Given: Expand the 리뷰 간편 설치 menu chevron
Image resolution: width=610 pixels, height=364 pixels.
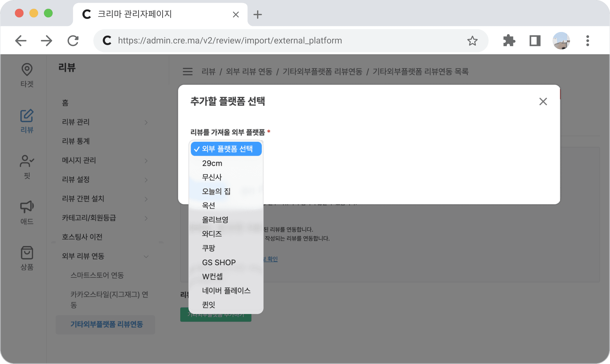Looking at the screenshot, I should [x=146, y=199].
